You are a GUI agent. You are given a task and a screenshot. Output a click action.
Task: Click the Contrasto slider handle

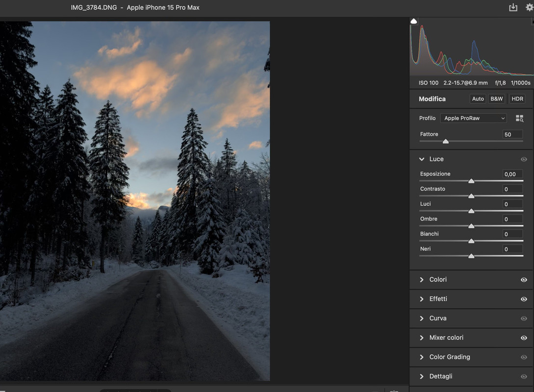tap(471, 196)
